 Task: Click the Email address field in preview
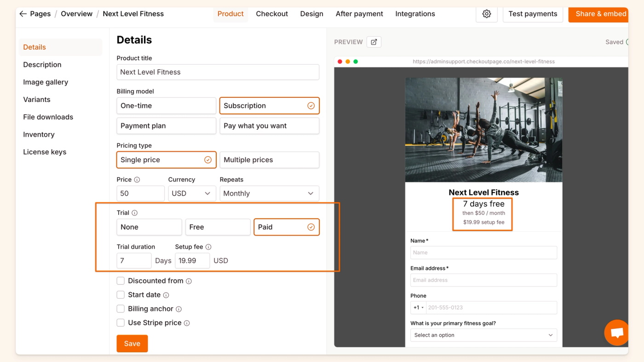(483, 280)
